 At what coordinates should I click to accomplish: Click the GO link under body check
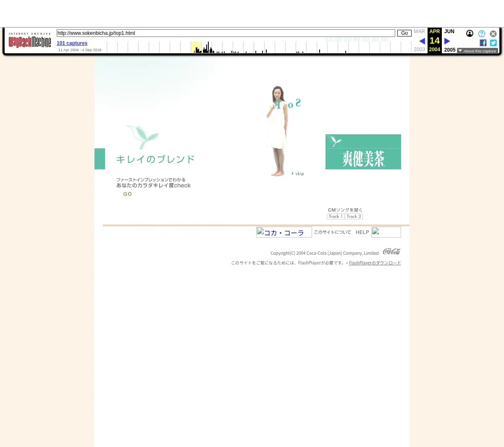pos(128,194)
